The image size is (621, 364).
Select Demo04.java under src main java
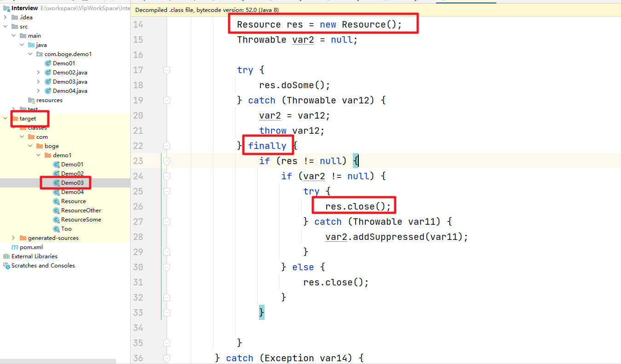(70, 91)
